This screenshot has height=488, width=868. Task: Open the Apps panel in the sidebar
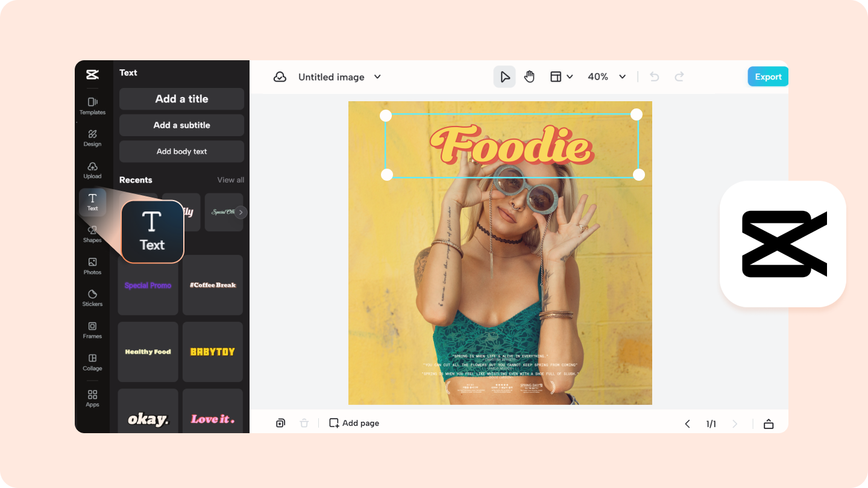pos(92,398)
